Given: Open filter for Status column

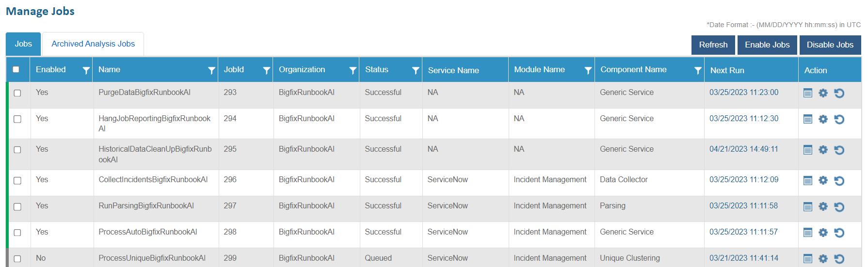Looking at the screenshot, I should point(415,70).
